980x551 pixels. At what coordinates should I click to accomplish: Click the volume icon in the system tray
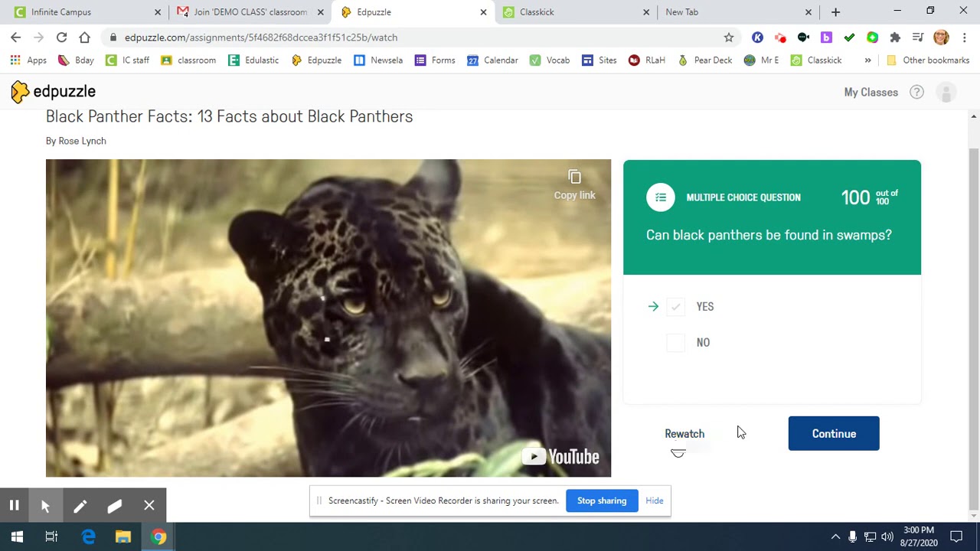click(887, 536)
